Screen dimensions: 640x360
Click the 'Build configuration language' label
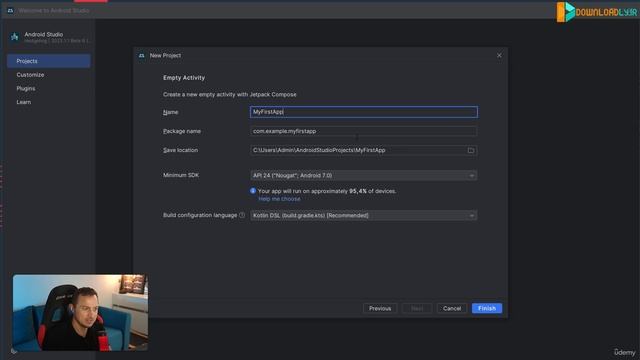click(x=200, y=215)
